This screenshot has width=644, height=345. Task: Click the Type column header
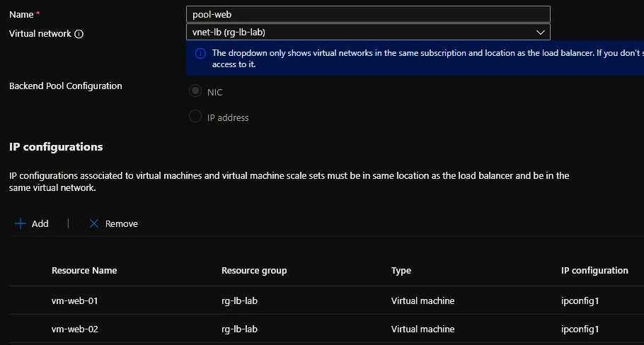[x=401, y=270]
